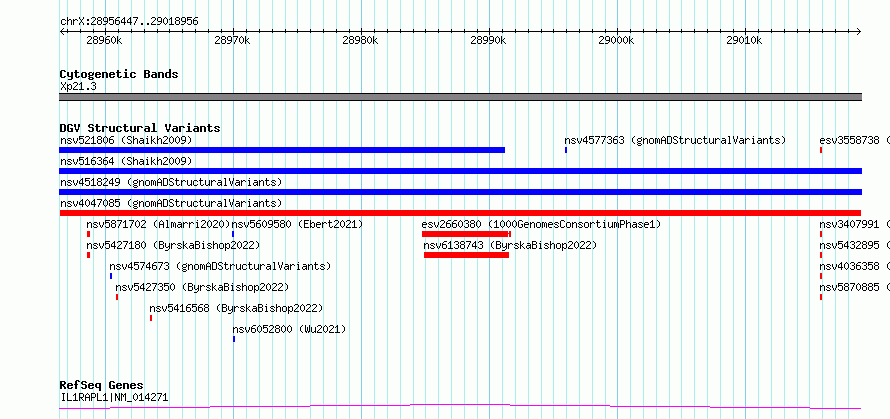Click the 28990k ruler tick
The width and height of the screenshot is (890, 419).
coord(489,41)
